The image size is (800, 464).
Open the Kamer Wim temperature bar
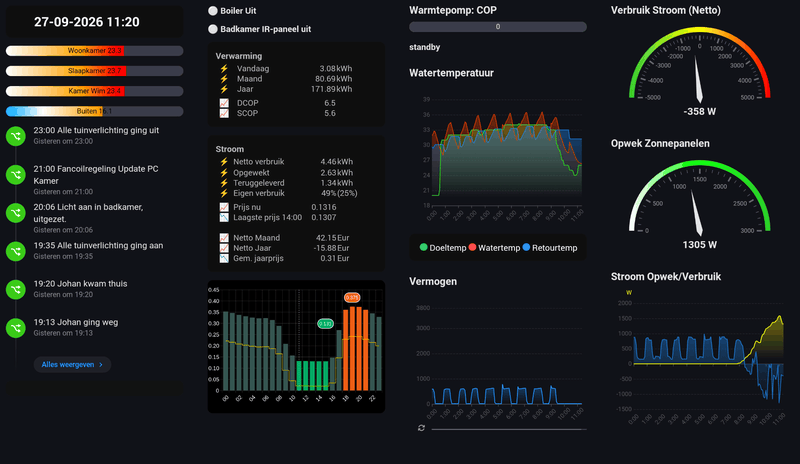(x=94, y=91)
